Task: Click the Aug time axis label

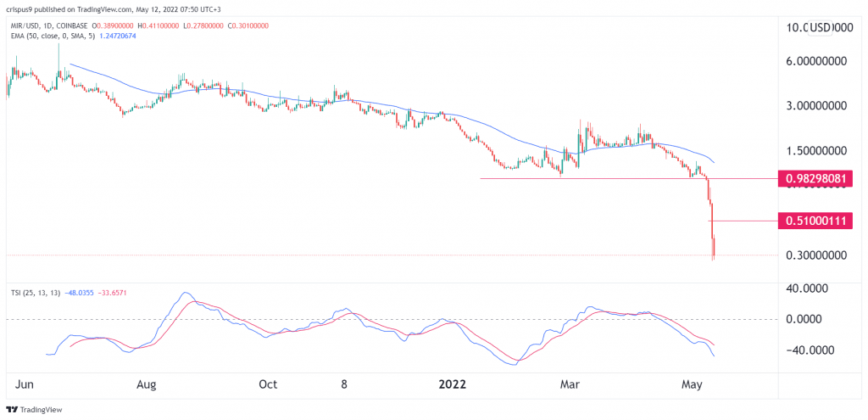Action: 147,384
